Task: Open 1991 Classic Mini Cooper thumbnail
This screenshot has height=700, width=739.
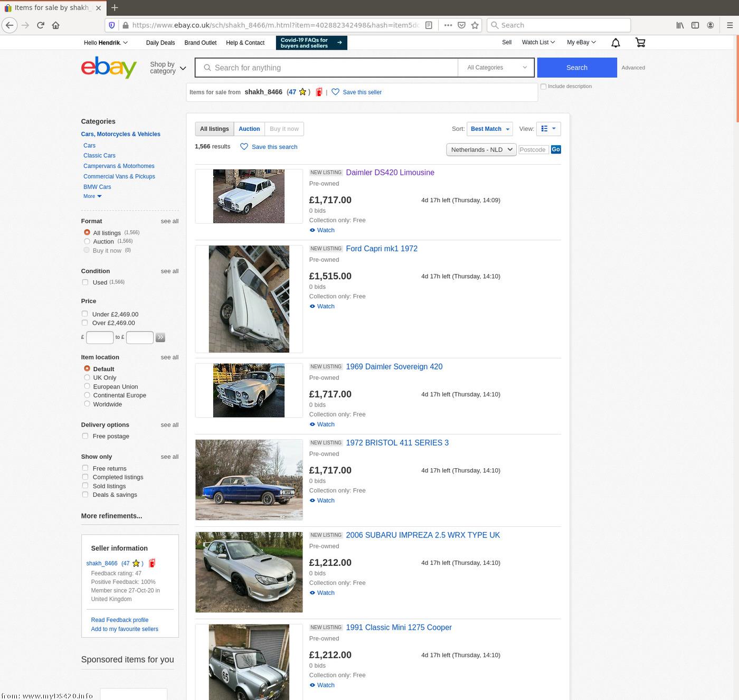Action: coord(249,662)
